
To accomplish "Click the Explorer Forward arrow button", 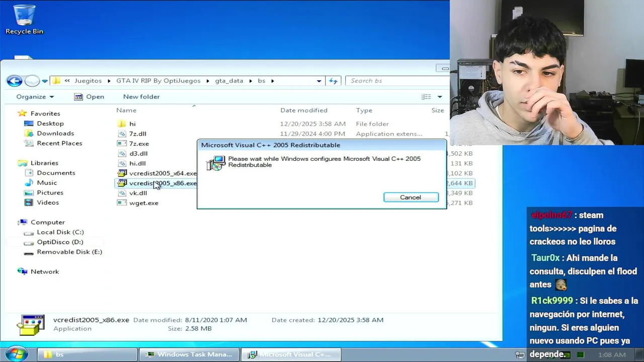I will point(32,80).
